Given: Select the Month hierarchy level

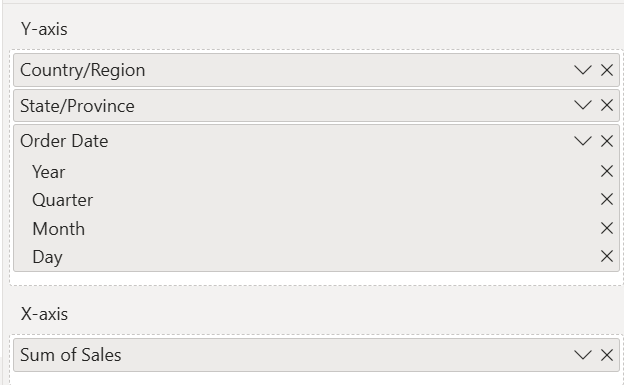Looking at the screenshot, I should click(x=58, y=229).
